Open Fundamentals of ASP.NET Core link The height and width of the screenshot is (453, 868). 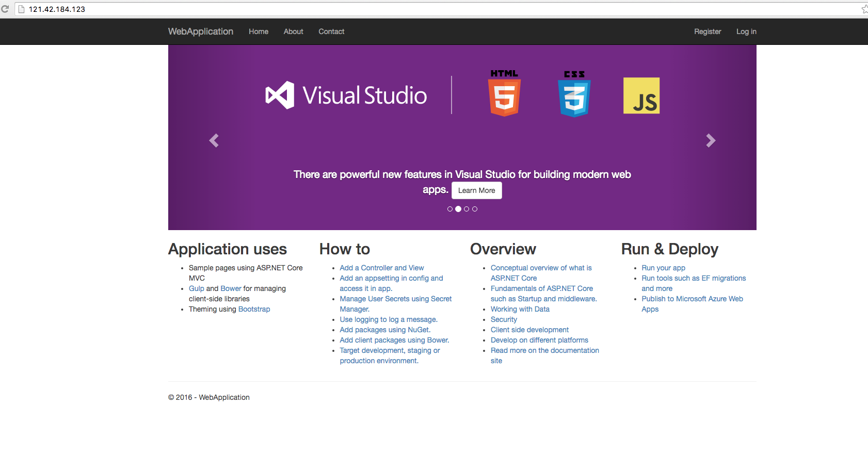544,294
